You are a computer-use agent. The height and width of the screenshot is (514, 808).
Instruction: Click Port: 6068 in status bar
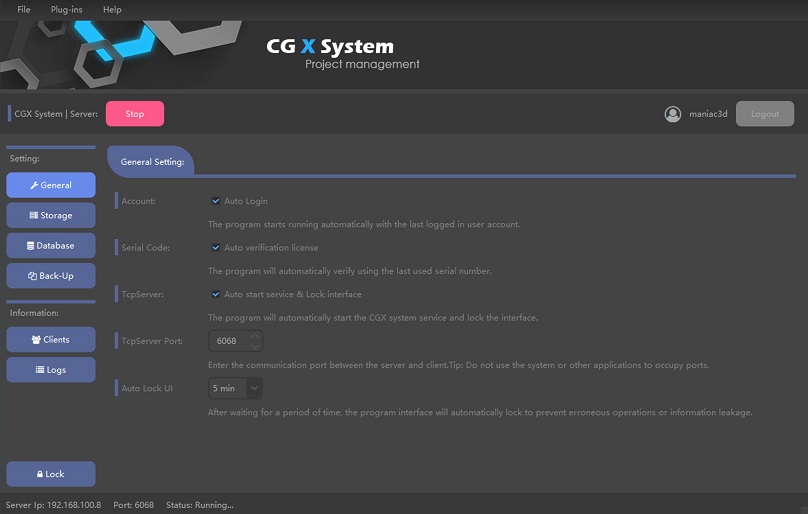(133, 505)
